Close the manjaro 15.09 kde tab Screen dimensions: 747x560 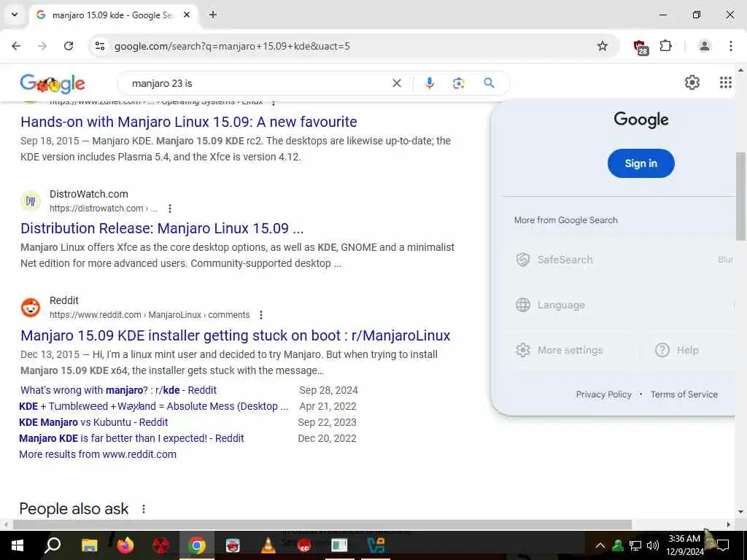187,15
